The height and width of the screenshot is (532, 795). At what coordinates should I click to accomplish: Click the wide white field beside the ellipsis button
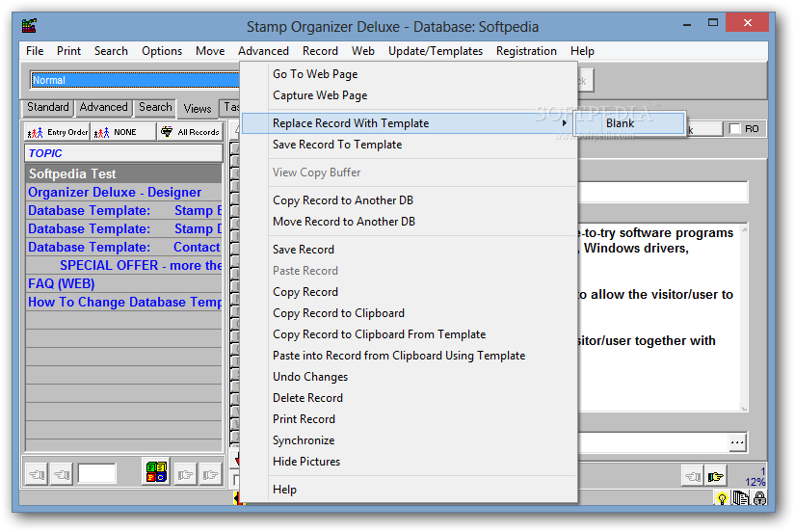pos(653,442)
